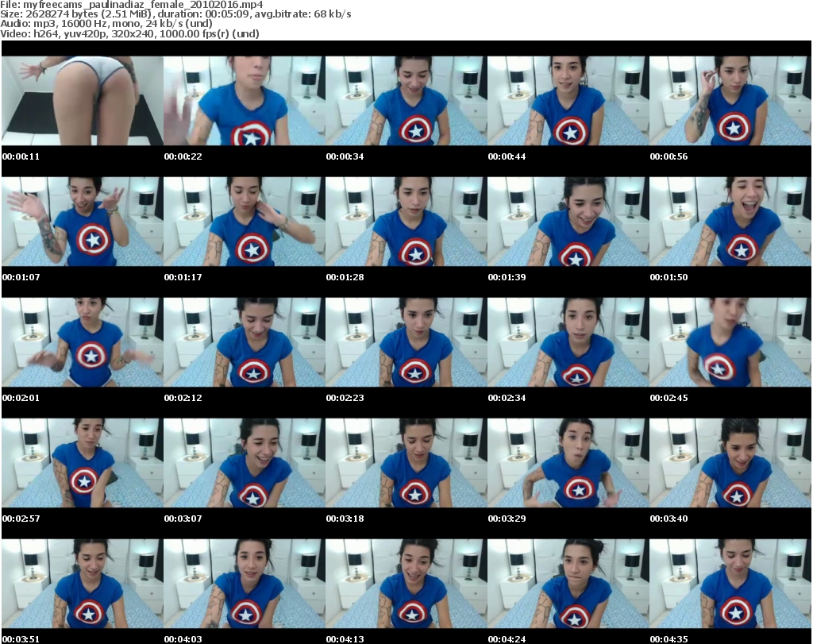Click the timestamp label 00:03:40
The image size is (813, 644).
669,519
